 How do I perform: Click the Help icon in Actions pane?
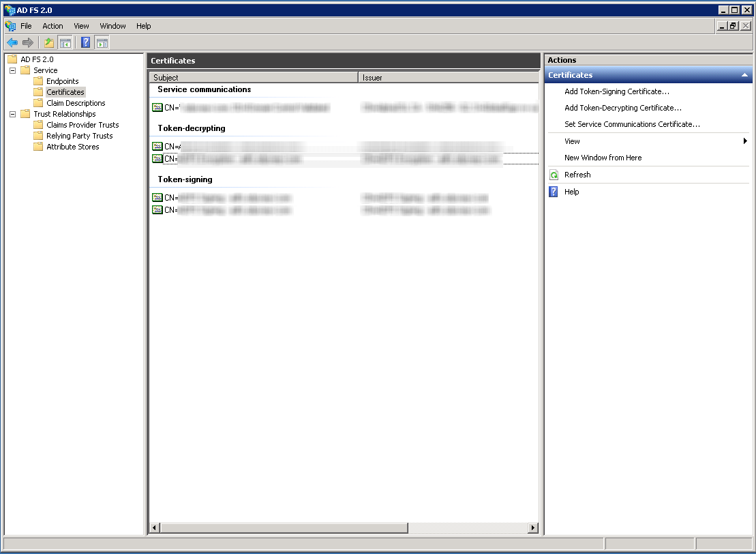click(554, 192)
